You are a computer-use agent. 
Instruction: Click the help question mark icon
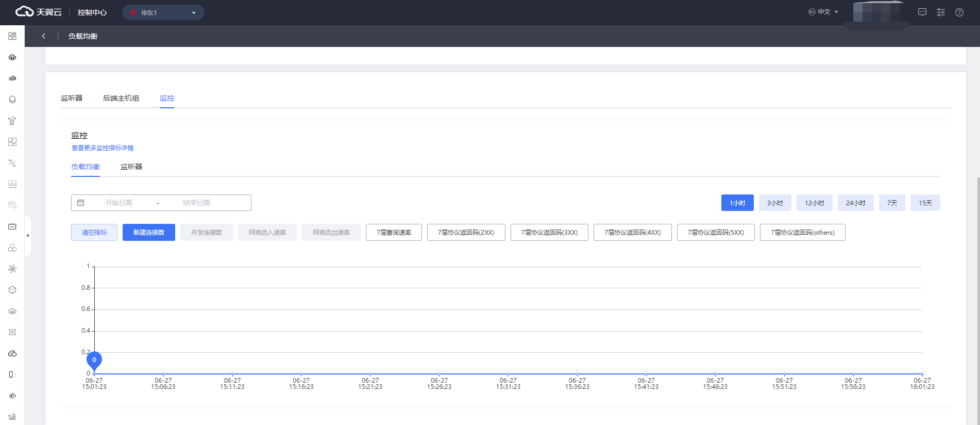point(959,12)
